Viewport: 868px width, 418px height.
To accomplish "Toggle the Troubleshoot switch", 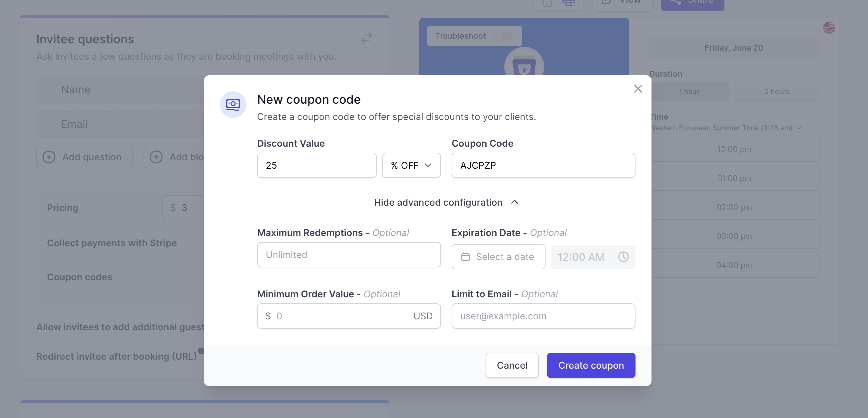I will tap(503, 36).
